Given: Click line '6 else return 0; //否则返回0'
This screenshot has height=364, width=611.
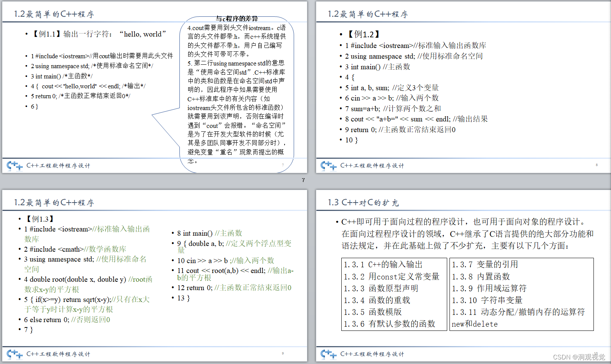Looking at the screenshot, I should coord(67,320).
